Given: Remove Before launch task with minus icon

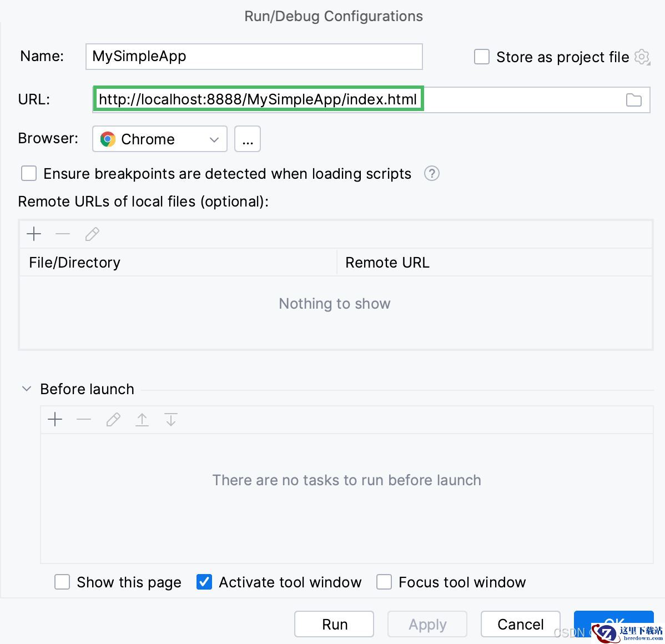Looking at the screenshot, I should pos(84,420).
